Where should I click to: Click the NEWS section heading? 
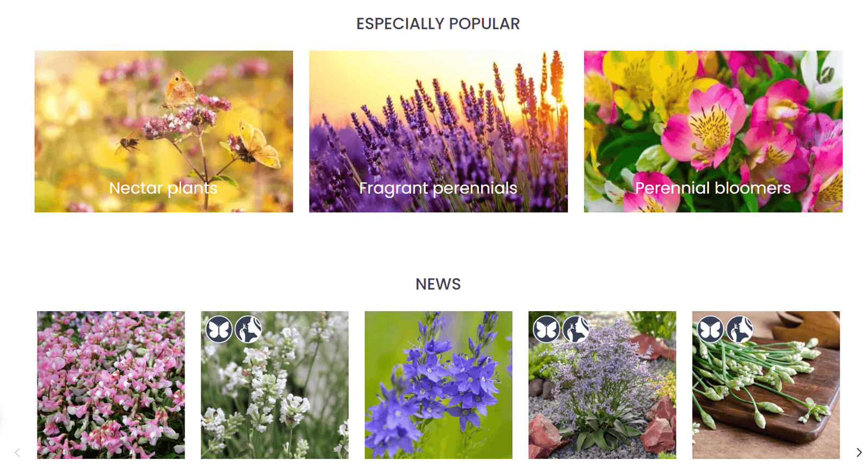pos(438,284)
